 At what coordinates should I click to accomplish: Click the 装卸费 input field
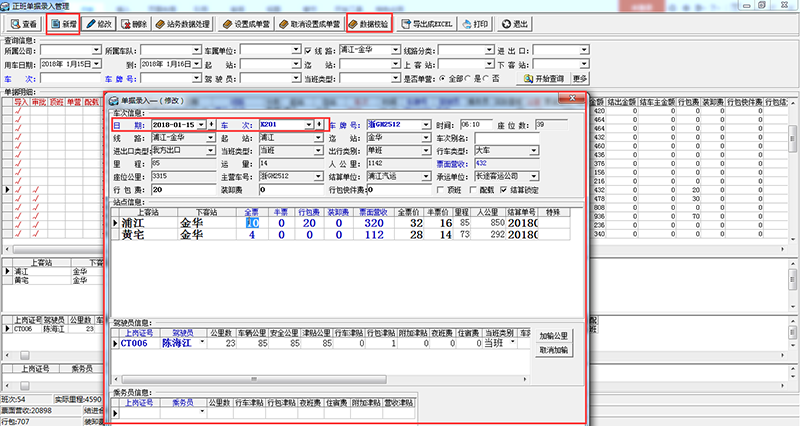(x=291, y=189)
